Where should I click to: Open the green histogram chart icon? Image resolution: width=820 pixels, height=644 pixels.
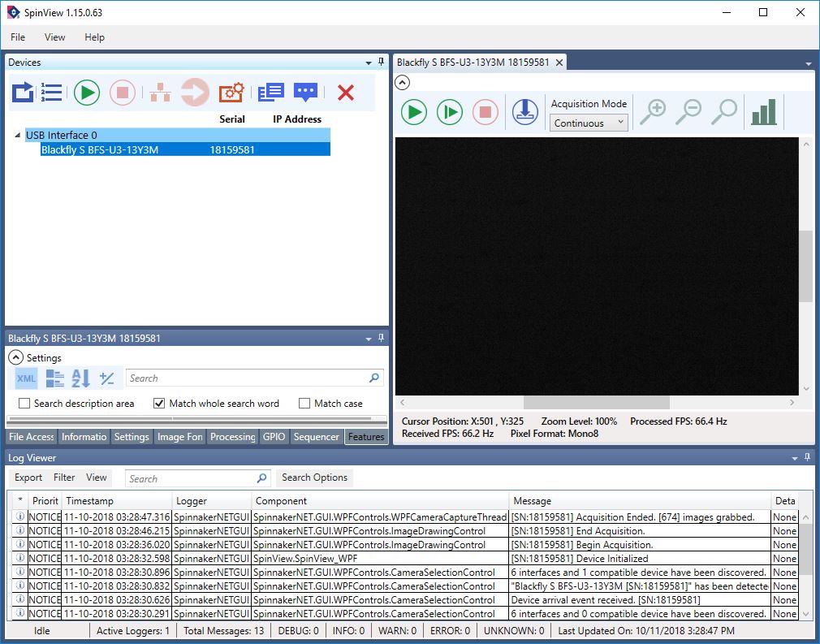(763, 112)
